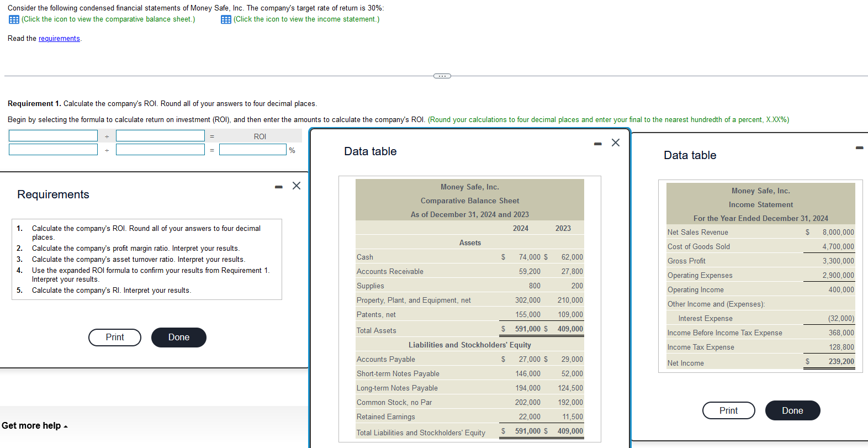Click requirement 4 expanded ROI formula
The width and height of the screenshot is (868, 448).
pyautogui.click(x=151, y=275)
